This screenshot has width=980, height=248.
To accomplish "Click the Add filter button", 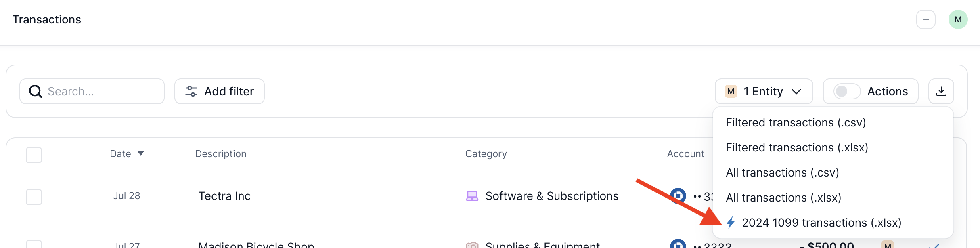I will tap(220, 91).
